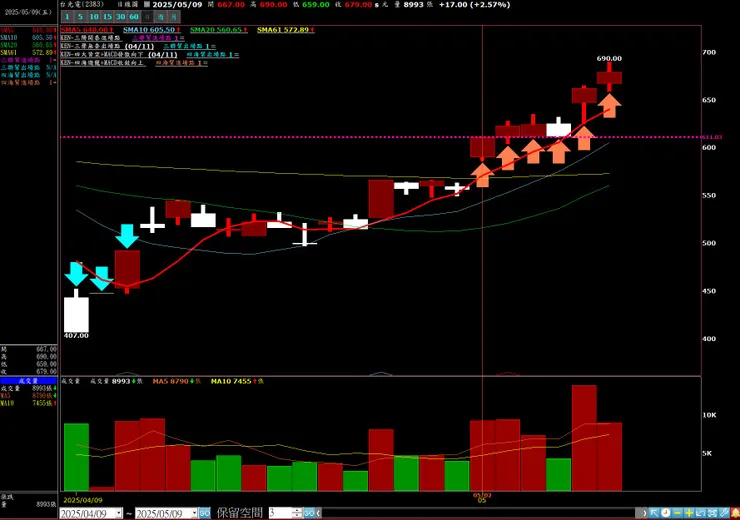Click the scrollbar left arrow at bottom

pyautogui.click(x=319, y=513)
